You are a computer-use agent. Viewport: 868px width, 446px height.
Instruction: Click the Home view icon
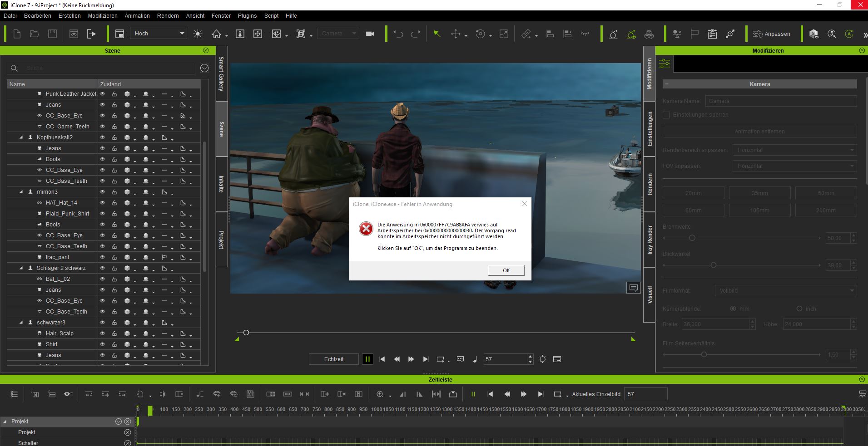(x=216, y=34)
